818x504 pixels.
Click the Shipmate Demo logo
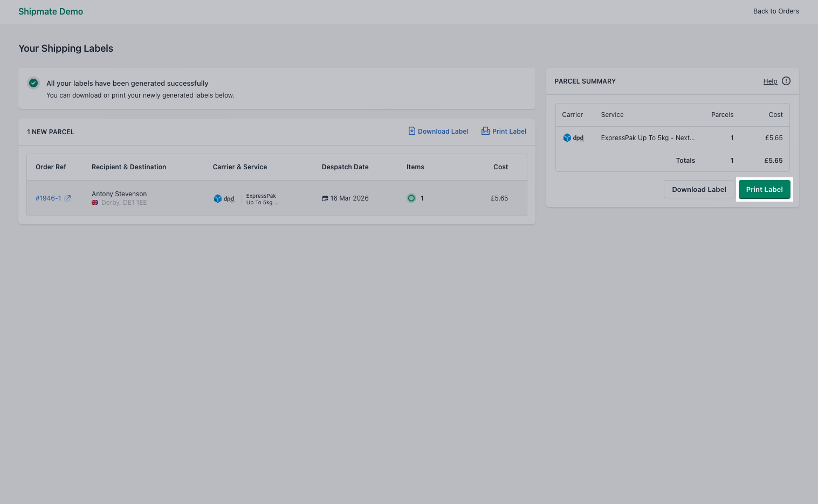click(51, 12)
